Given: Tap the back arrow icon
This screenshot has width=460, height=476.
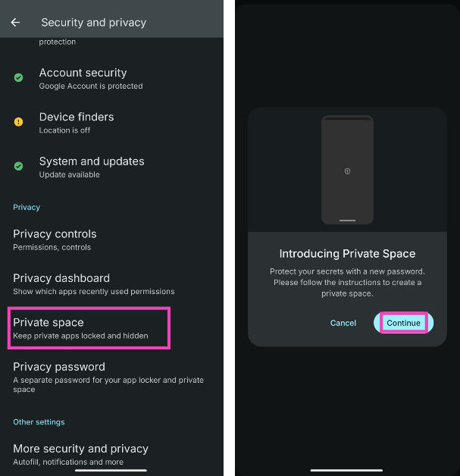Looking at the screenshot, I should (15, 23).
